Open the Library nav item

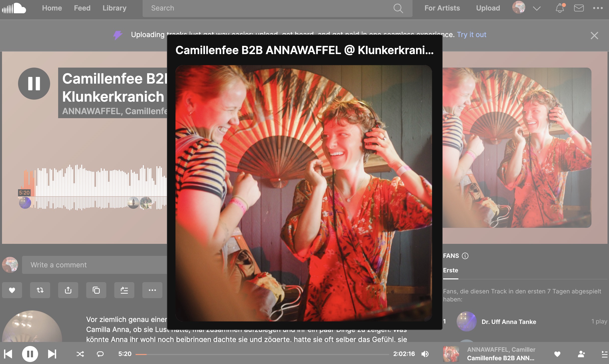(x=115, y=8)
